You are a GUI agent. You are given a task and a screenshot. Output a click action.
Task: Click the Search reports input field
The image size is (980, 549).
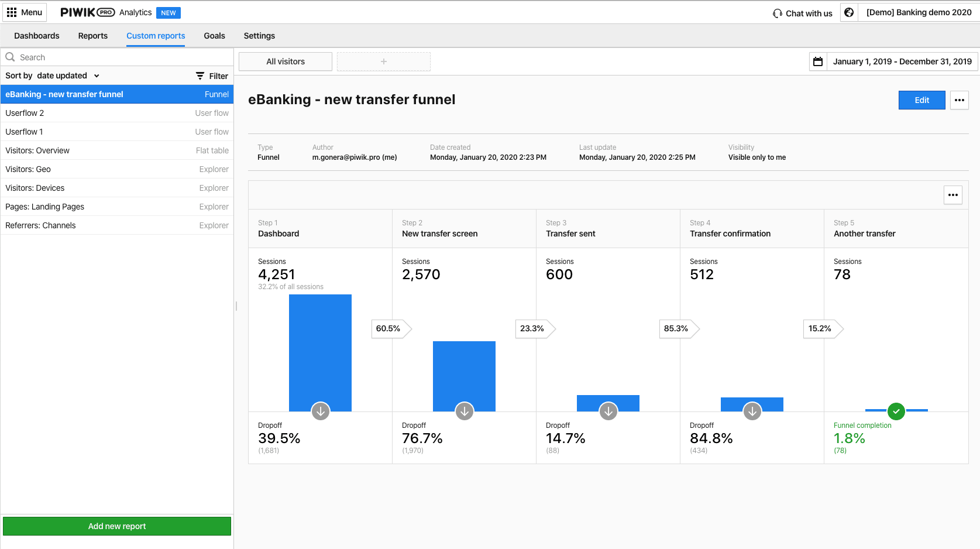117,57
